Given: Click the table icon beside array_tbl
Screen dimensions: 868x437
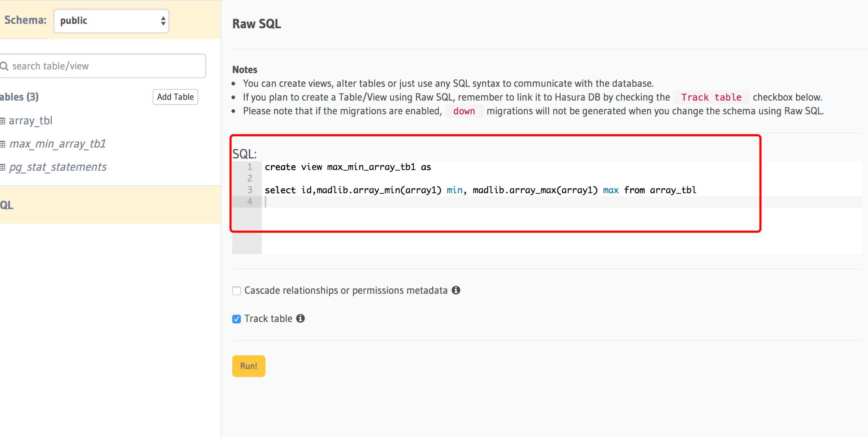Looking at the screenshot, I should [x=3, y=121].
